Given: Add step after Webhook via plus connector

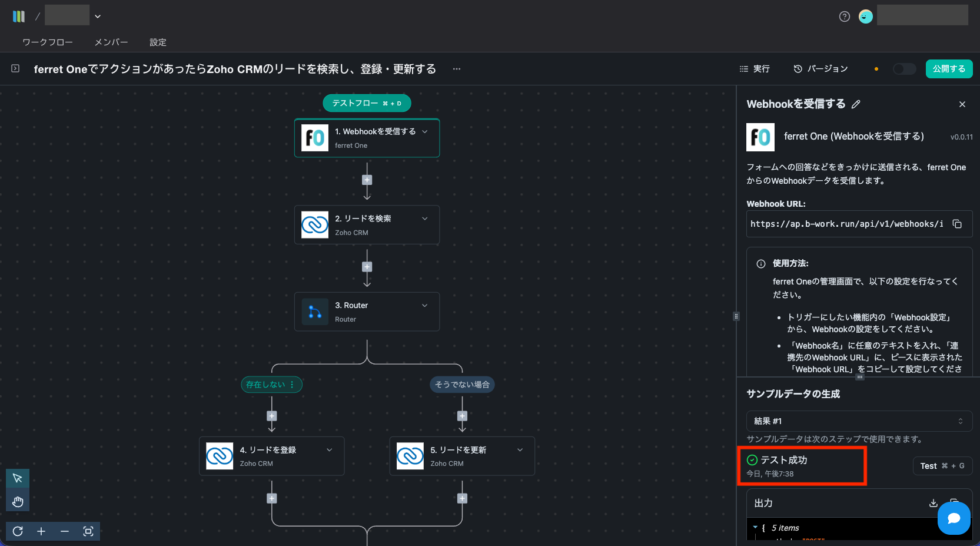Looking at the screenshot, I should [x=367, y=180].
